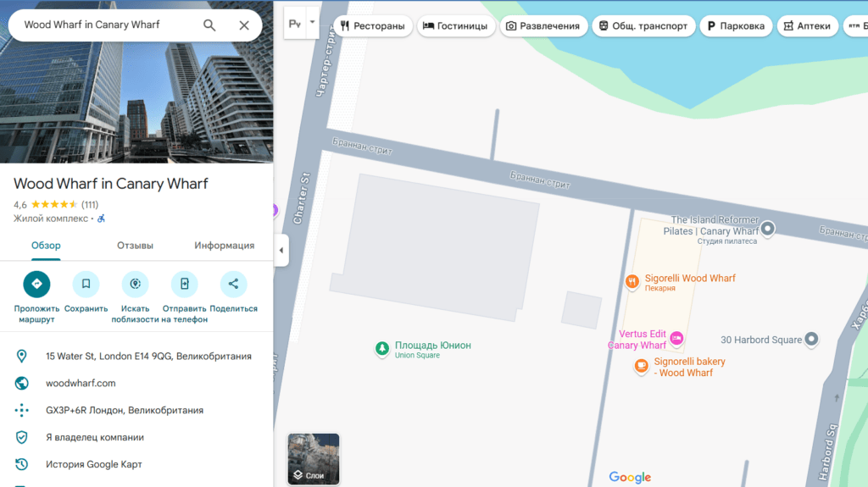
Task: Open the Слои layers thumbnail
Action: click(314, 459)
